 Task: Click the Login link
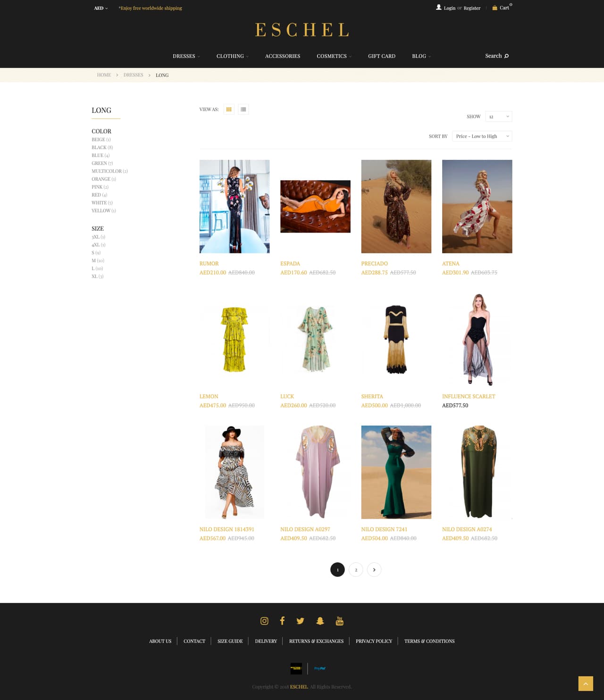(x=449, y=8)
